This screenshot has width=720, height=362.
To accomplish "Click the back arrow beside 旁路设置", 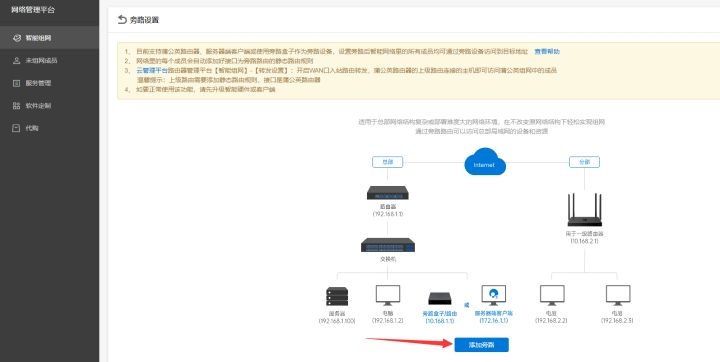I will (122, 20).
